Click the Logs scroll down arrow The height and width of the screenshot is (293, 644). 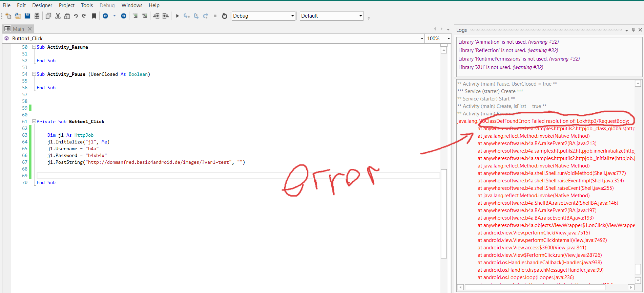638,280
